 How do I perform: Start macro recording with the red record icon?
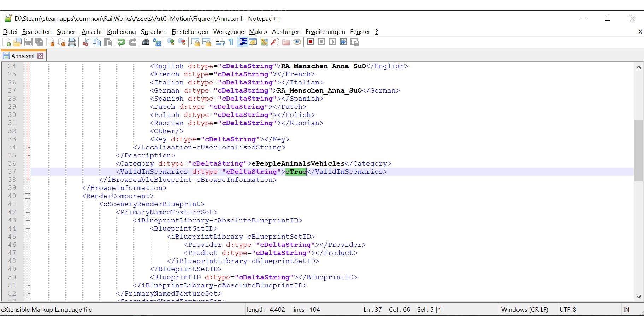point(311,42)
